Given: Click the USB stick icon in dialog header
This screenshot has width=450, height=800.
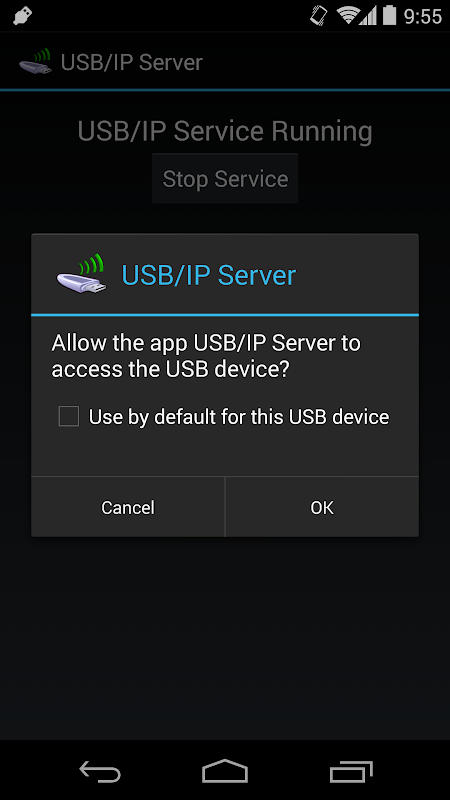Looking at the screenshot, I should (x=82, y=274).
